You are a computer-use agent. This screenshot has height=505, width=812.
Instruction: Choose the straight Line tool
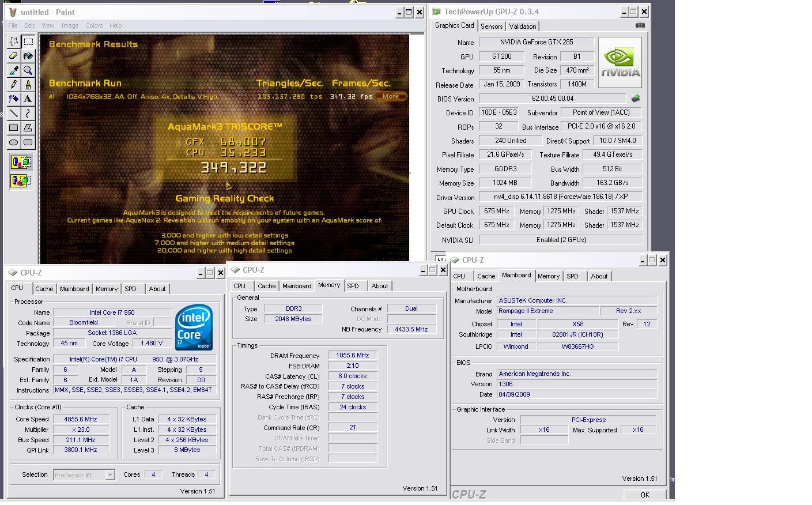click(x=14, y=114)
